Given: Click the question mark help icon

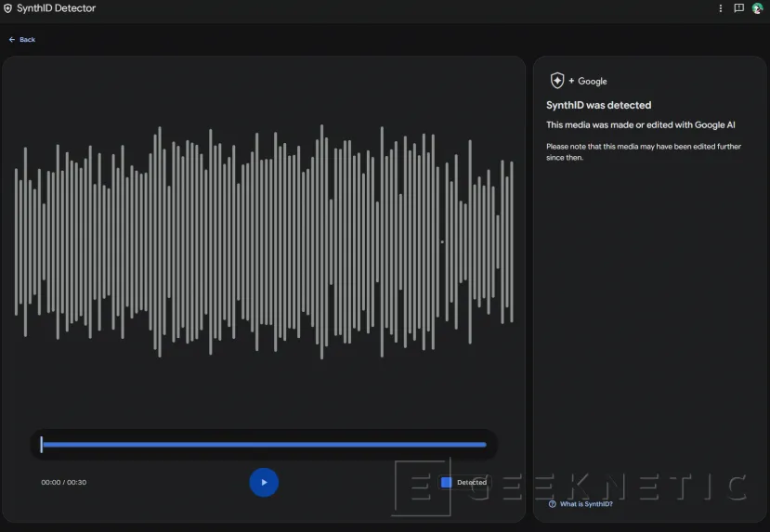Looking at the screenshot, I should tap(552, 504).
